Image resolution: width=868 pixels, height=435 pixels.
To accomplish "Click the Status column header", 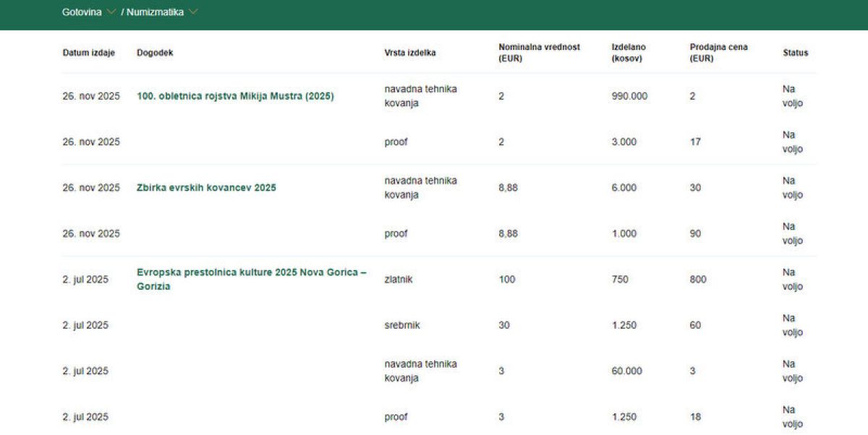I will click(x=795, y=53).
